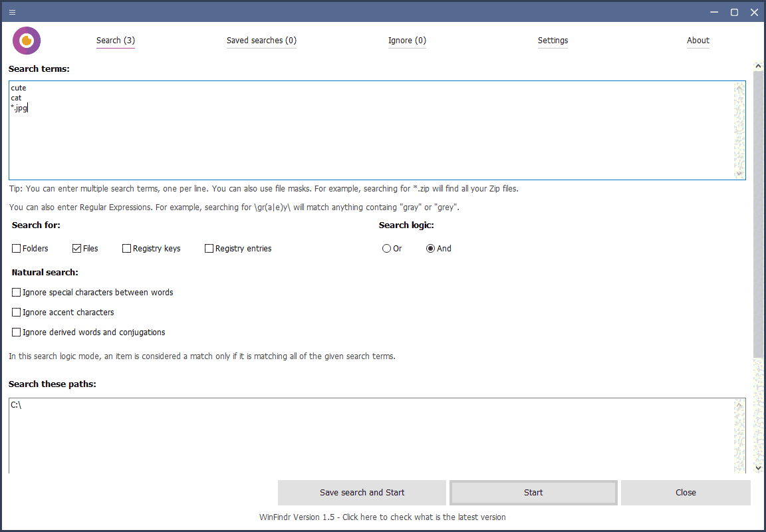Open the Ignore tab
The image size is (766, 532).
pos(407,40)
